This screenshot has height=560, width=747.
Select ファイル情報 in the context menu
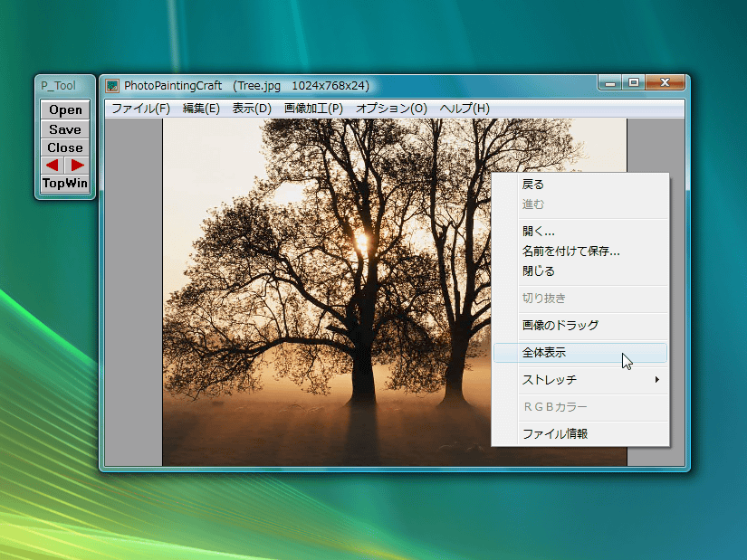pyautogui.click(x=555, y=434)
